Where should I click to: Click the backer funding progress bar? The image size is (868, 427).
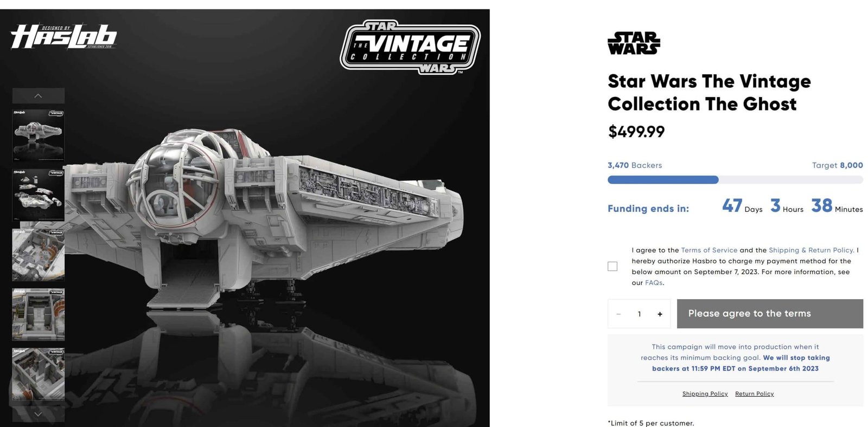735,179
